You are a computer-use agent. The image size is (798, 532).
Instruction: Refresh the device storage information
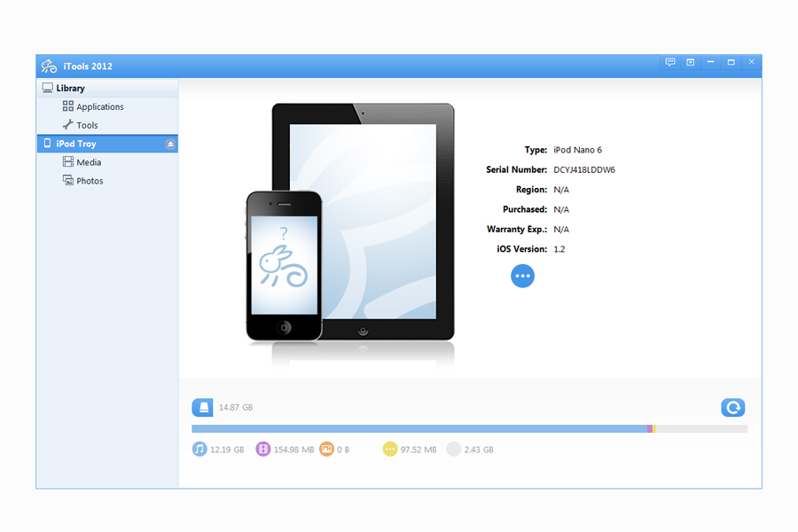(x=732, y=408)
